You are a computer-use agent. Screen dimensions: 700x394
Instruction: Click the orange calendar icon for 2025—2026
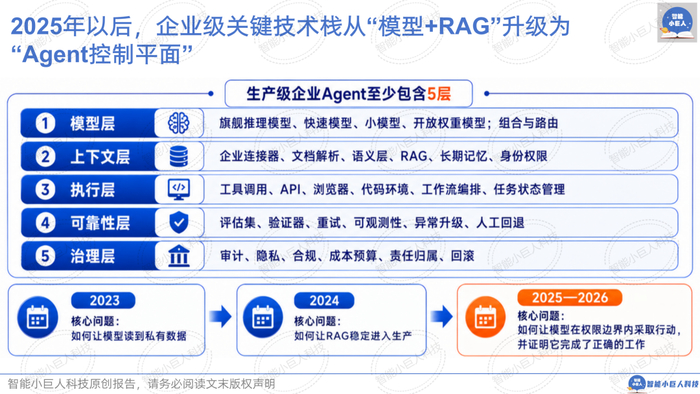pyautogui.click(x=485, y=317)
